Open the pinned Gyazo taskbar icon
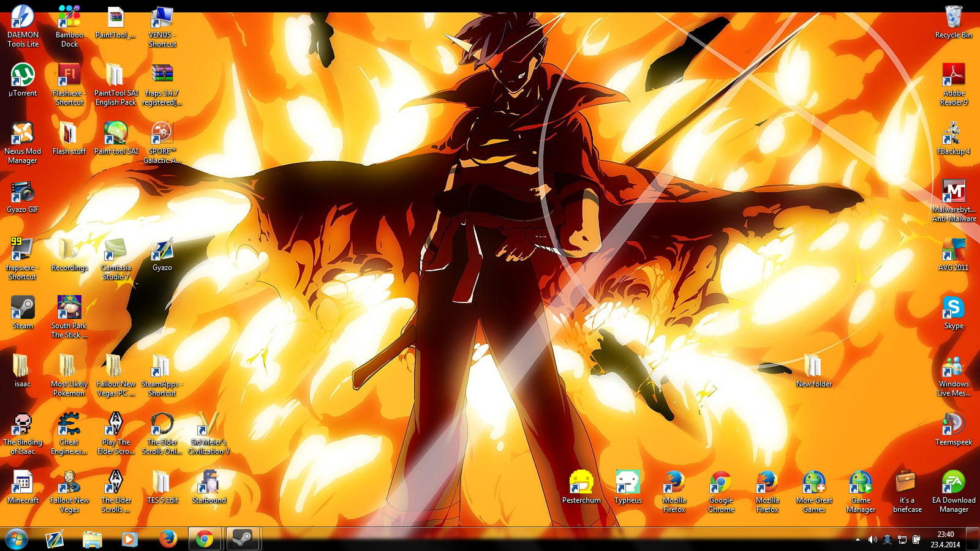 point(55,539)
